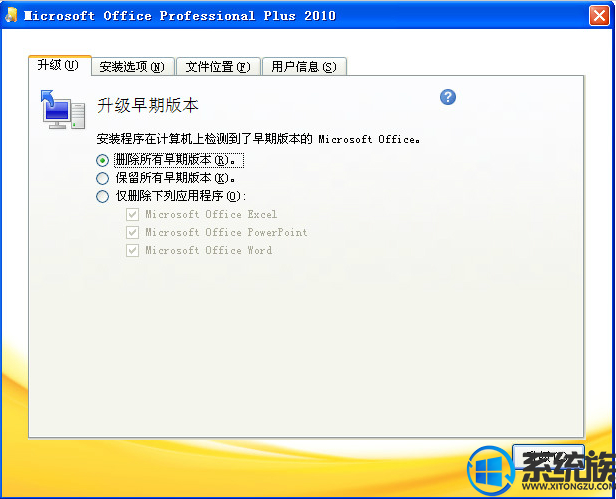This screenshot has width=616, height=499.
Task: Click the upgrade computer icon
Action: point(63,110)
